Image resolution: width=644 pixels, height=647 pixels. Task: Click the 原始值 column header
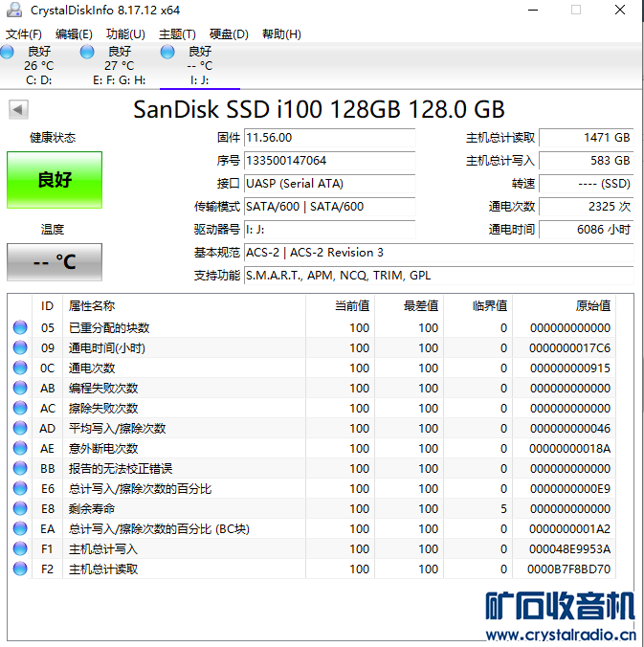[x=592, y=306]
